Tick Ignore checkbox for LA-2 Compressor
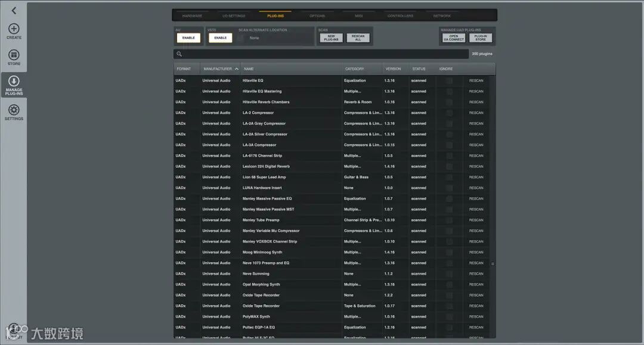The height and width of the screenshot is (345, 644). [x=450, y=113]
